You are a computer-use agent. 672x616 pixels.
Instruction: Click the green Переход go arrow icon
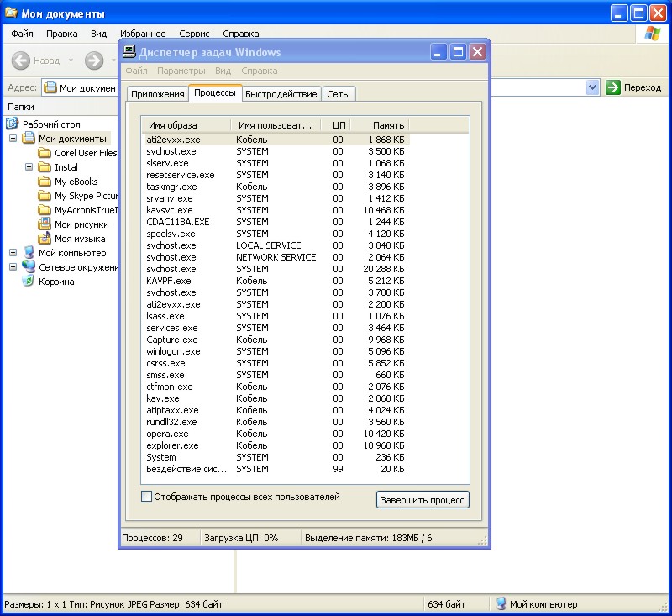coord(613,87)
